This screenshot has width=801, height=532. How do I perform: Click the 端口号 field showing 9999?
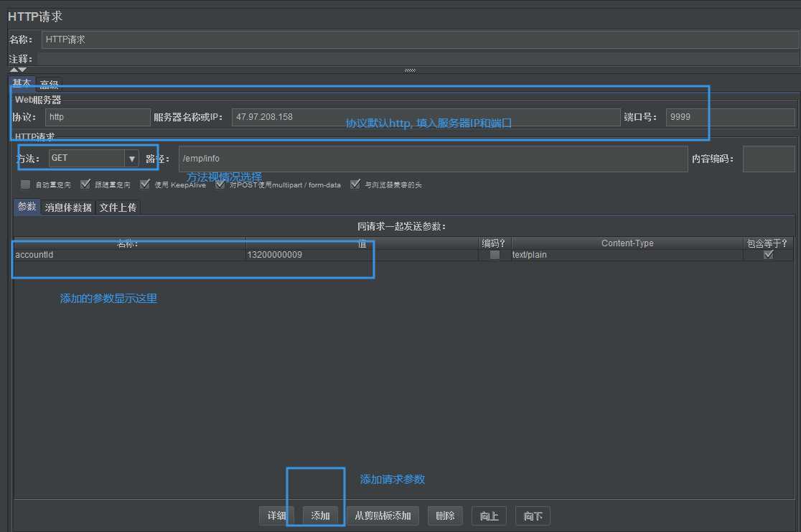(731, 117)
